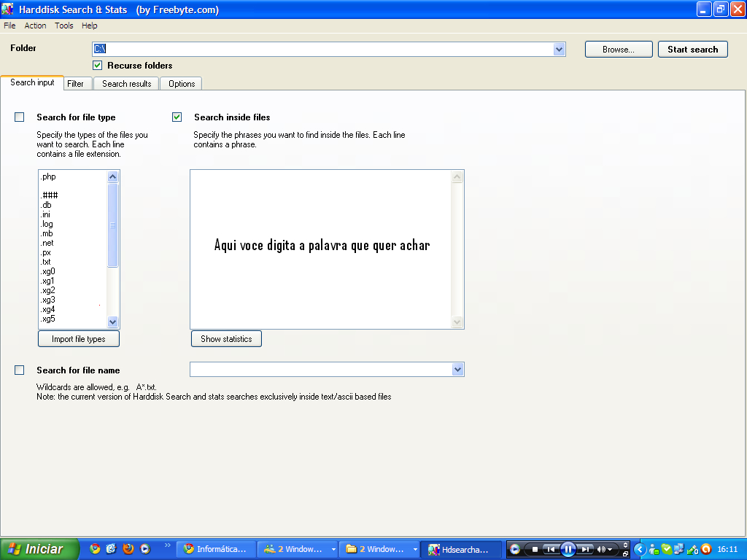Select the .log file extension entry

(47, 225)
